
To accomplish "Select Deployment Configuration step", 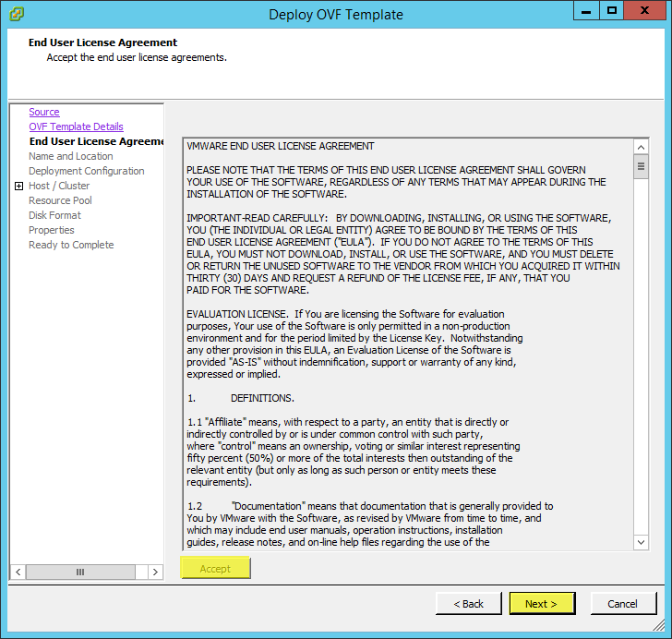I will [86, 171].
